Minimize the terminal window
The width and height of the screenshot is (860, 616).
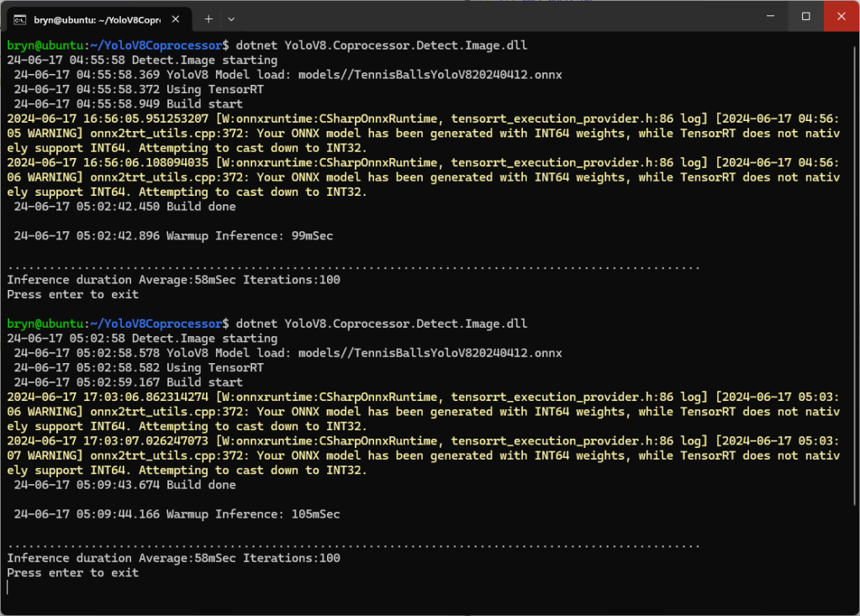tap(768, 17)
